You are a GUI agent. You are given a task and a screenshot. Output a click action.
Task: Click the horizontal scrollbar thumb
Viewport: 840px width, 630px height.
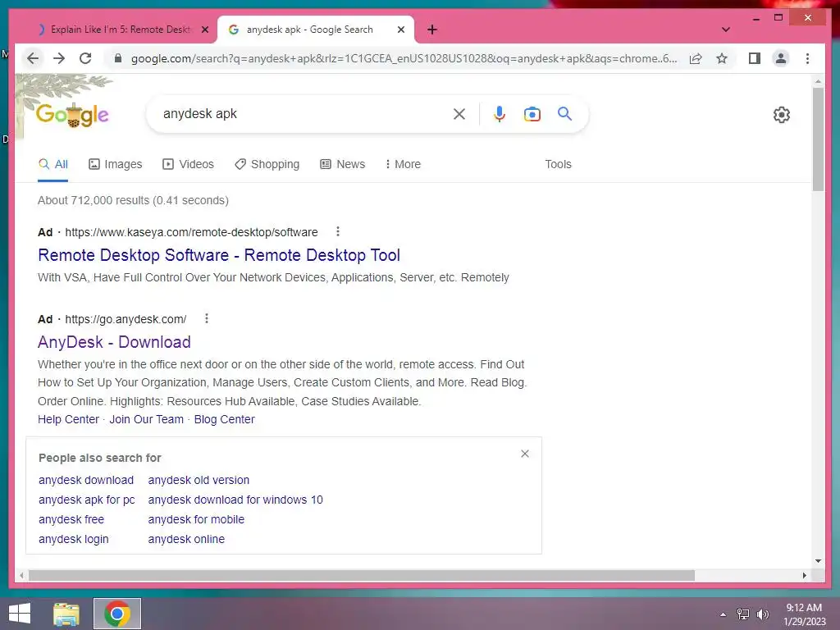[x=362, y=575]
